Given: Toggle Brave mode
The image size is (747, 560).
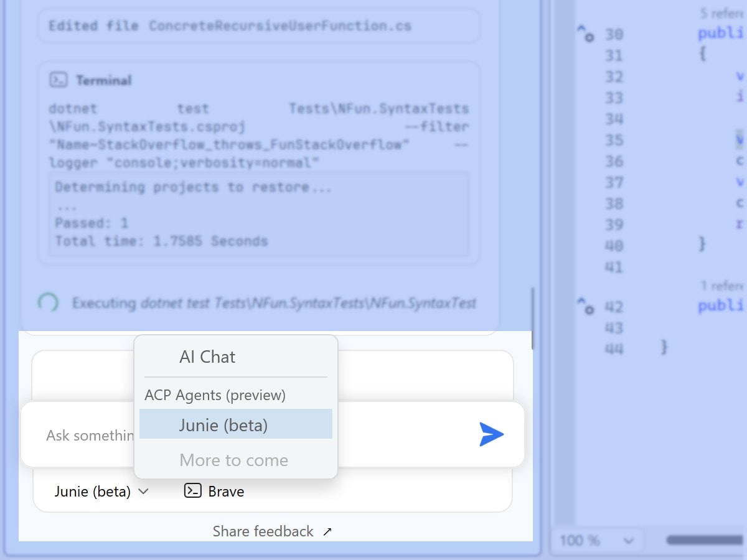Looking at the screenshot, I should point(214,491).
